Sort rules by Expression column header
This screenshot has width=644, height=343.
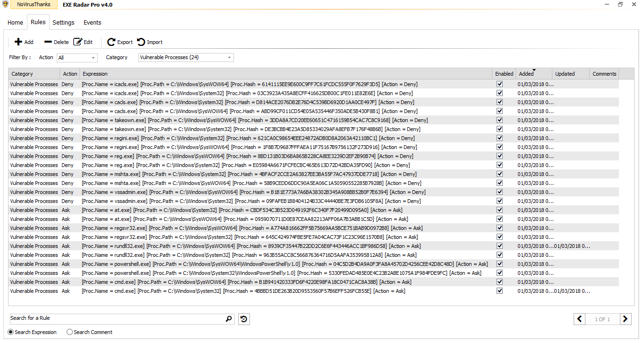286,74
